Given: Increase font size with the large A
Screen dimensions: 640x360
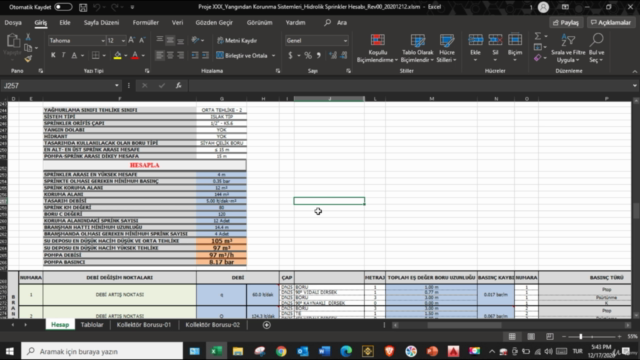Looking at the screenshot, I should coord(131,40).
